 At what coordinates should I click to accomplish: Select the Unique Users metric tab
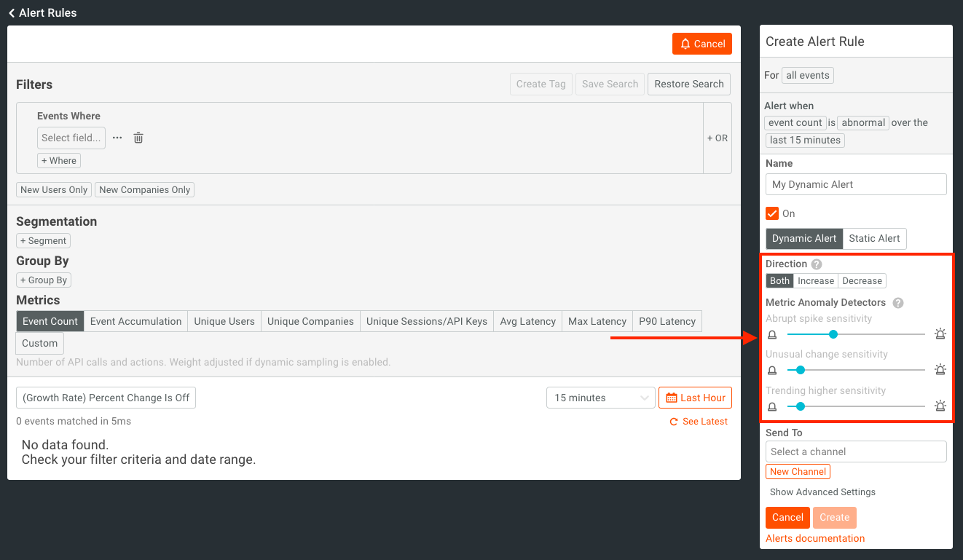[x=224, y=321]
